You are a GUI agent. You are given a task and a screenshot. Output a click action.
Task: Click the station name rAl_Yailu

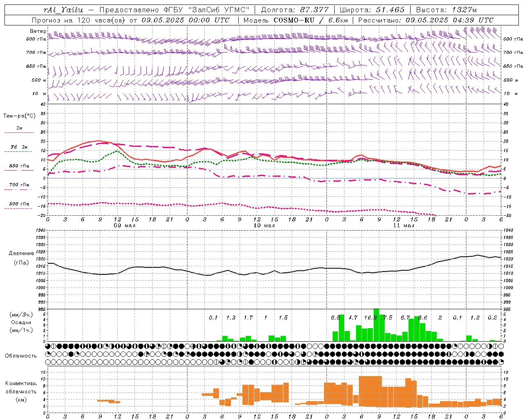pos(63,10)
